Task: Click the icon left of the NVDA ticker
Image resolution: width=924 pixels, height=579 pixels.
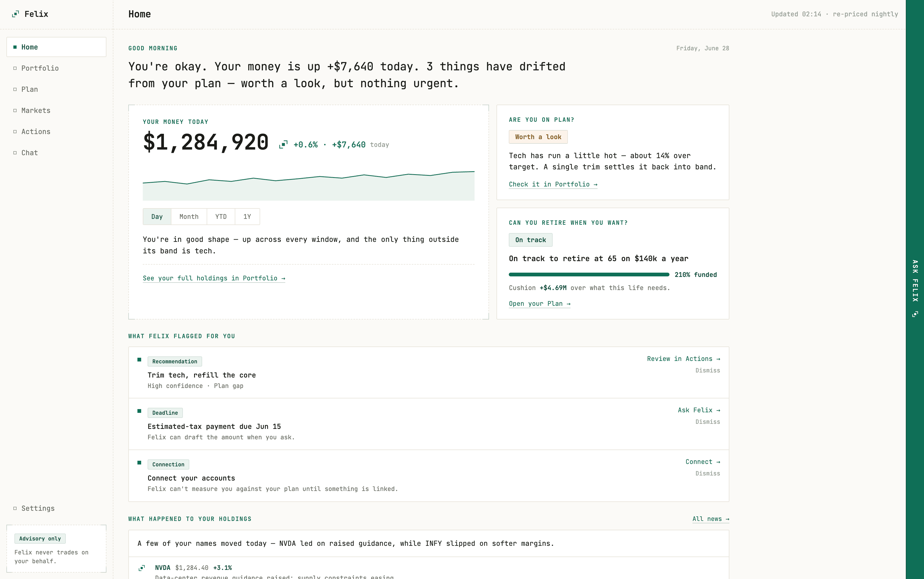Action: click(141, 567)
